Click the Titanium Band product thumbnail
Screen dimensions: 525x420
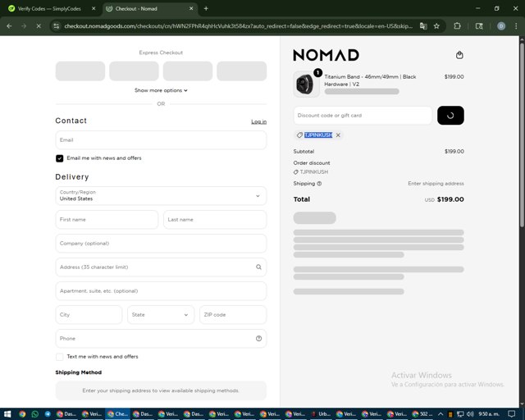coord(306,84)
